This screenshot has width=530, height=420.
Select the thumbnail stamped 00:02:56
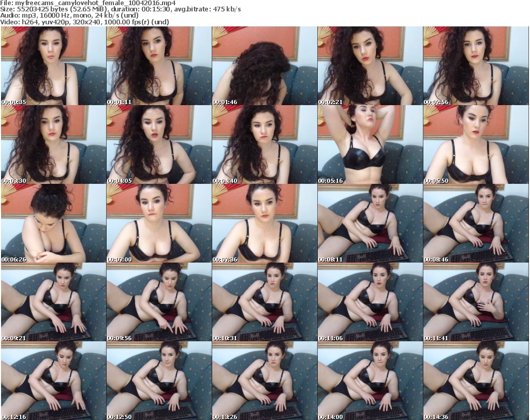coord(476,66)
